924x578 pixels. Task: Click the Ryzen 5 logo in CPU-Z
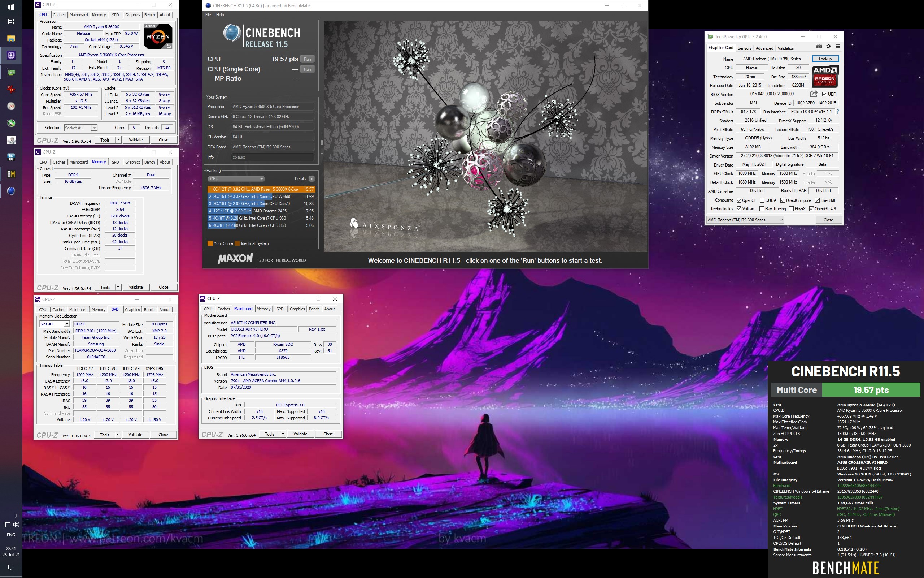pyautogui.click(x=158, y=36)
